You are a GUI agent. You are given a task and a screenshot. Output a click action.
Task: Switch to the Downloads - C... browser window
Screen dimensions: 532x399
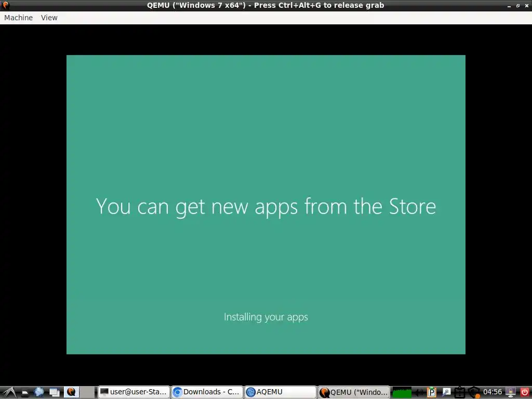(x=207, y=392)
